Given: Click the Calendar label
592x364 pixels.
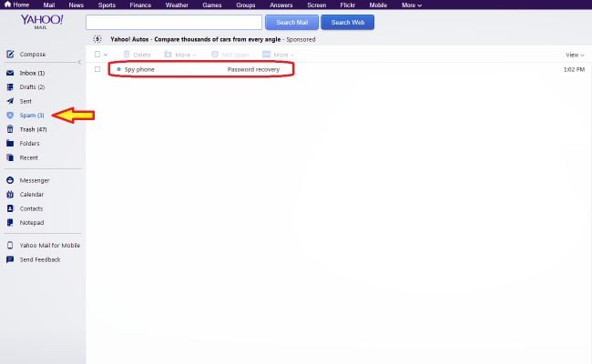Looking at the screenshot, I should (32, 195).
